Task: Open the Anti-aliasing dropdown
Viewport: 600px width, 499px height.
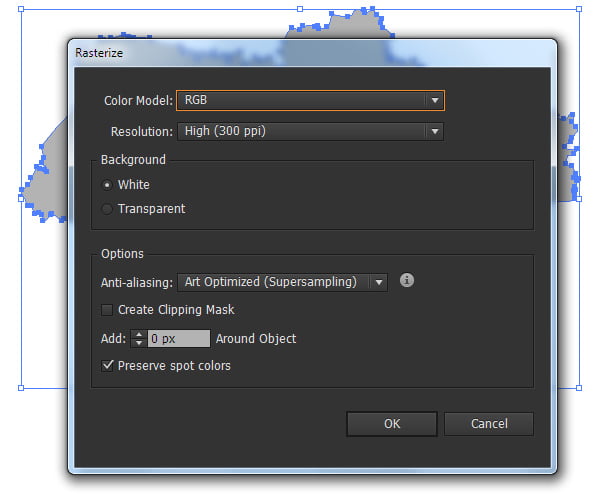Action: [282, 282]
